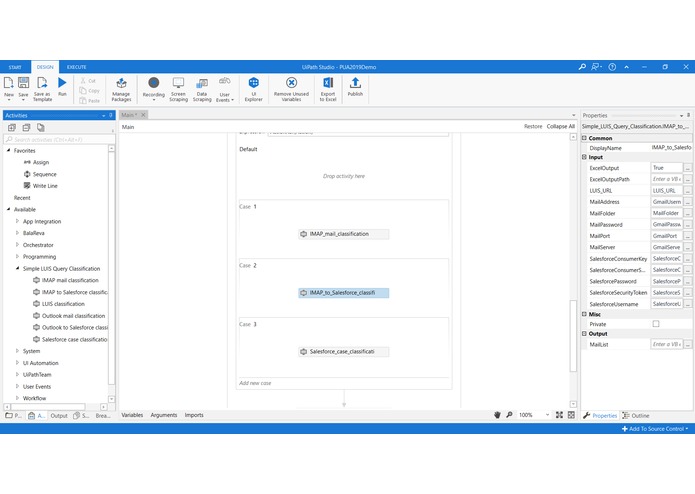Collapse the Input properties section
The width and height of the screenshot is (695, 494).
[x=584, y=157]
